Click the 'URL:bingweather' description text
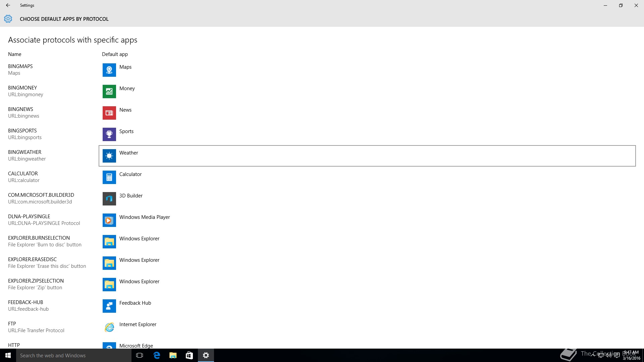Screen dimensions: 644x362 coord(27,159)
